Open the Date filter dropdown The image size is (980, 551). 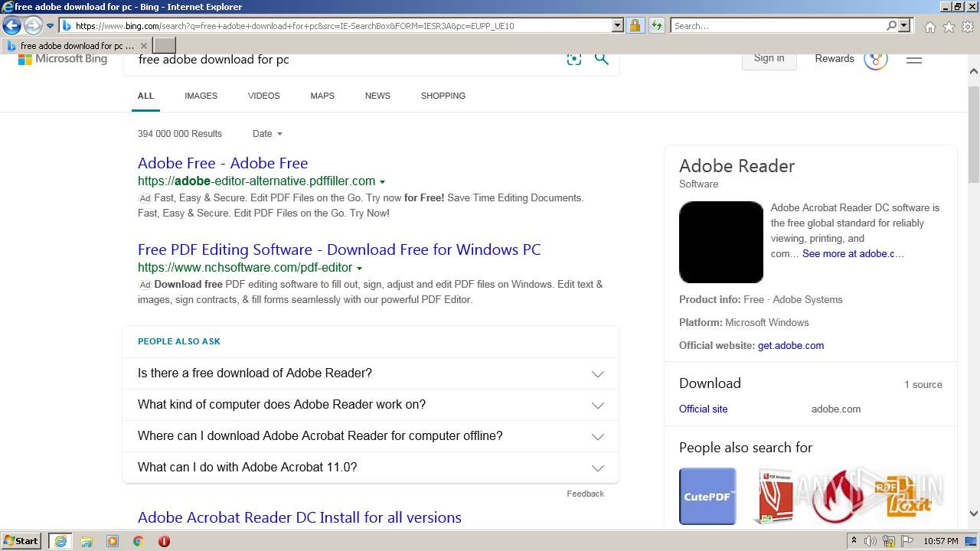[267, 133]
